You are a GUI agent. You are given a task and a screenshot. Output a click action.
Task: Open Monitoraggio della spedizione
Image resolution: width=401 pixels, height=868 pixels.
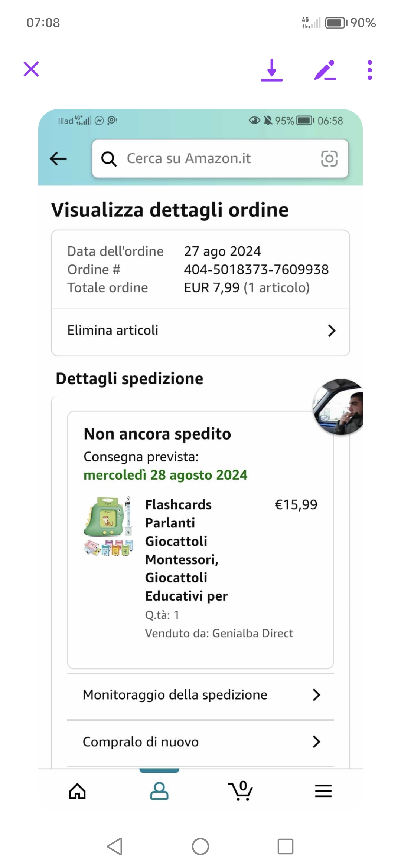(200, 695)
